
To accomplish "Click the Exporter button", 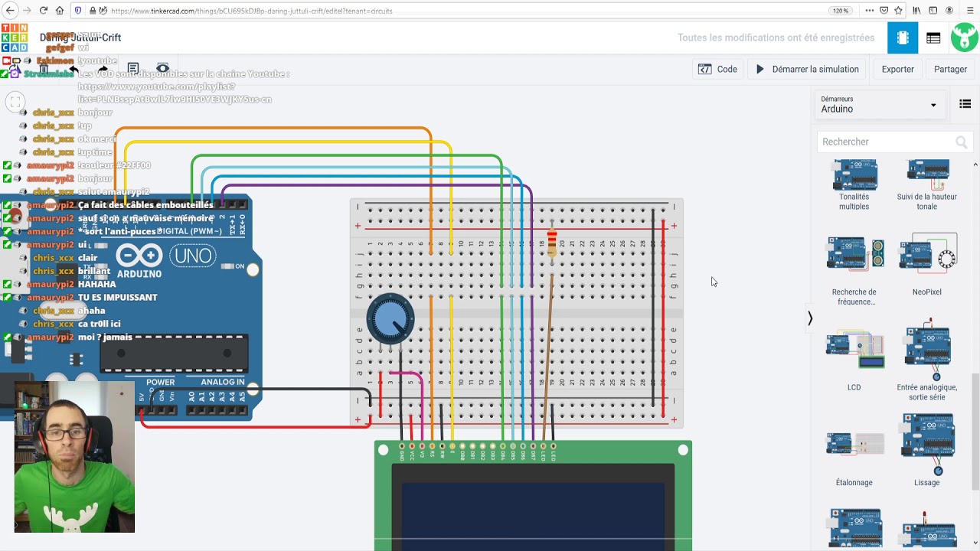I will (x=898, y=69).
